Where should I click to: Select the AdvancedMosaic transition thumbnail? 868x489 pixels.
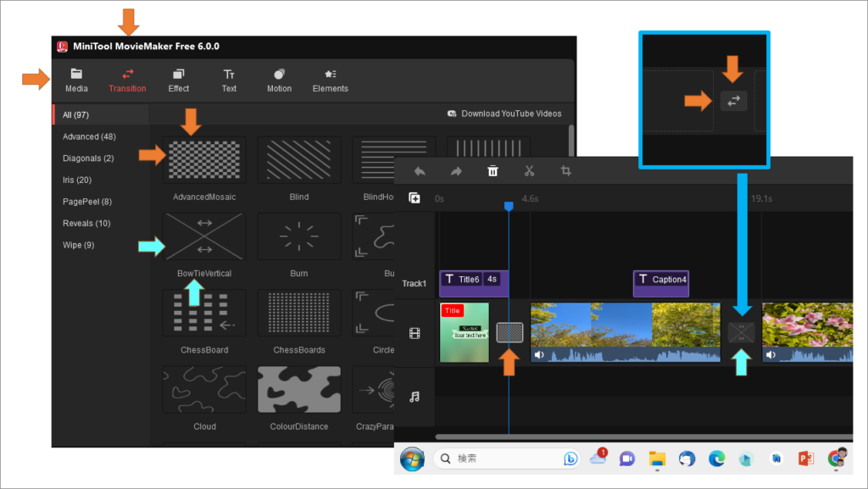pyautogui.click(x=203, y=159)
